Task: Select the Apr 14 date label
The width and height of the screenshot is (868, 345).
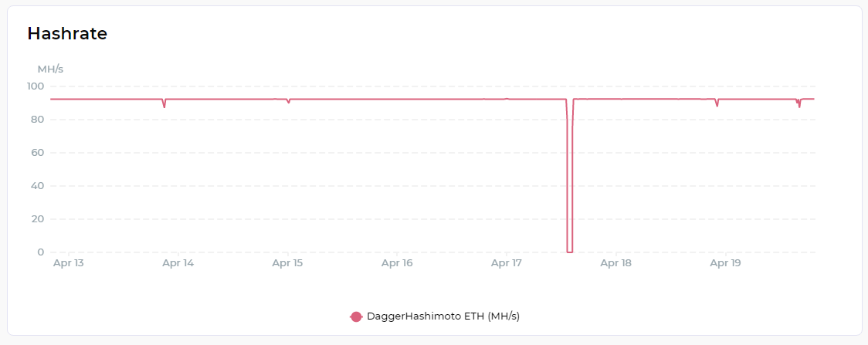Action: [178, 263]
